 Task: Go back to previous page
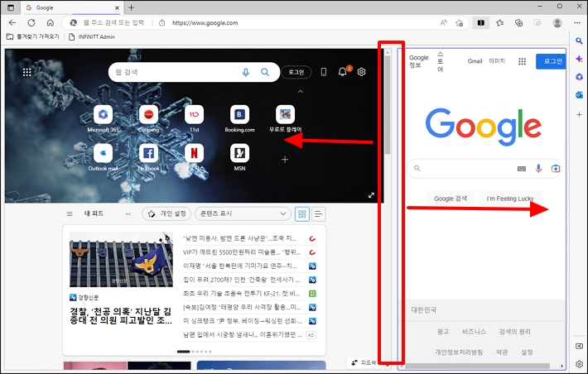[x=12, y=23]
